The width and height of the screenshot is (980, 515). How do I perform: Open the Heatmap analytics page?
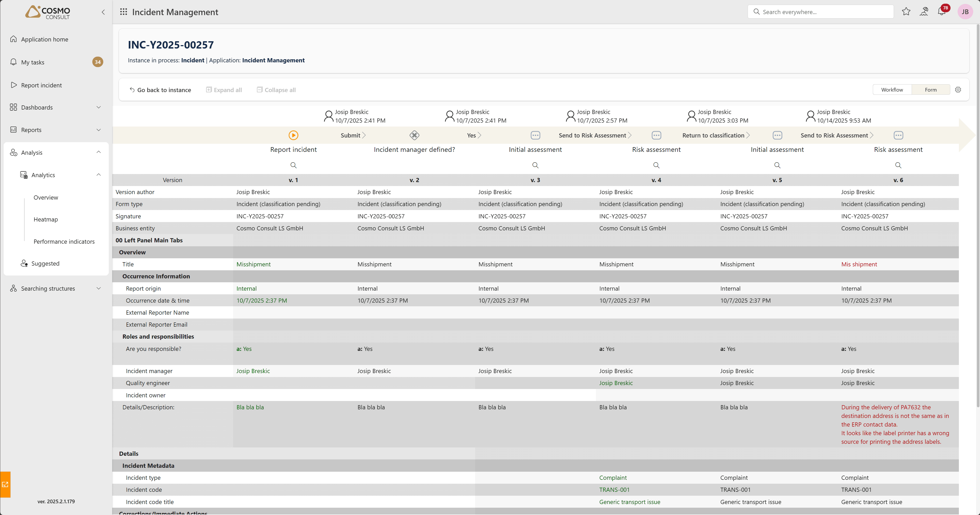pyautogui.click(x=46, y=219)
